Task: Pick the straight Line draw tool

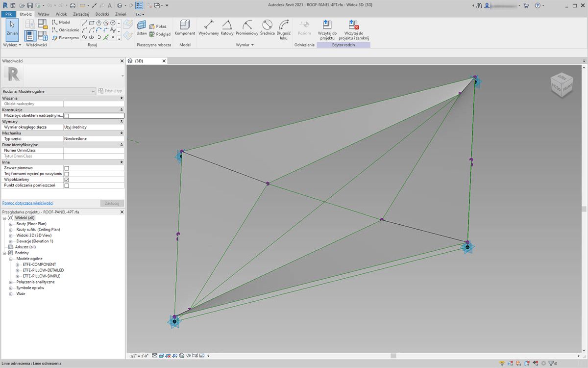Action: 85,23
